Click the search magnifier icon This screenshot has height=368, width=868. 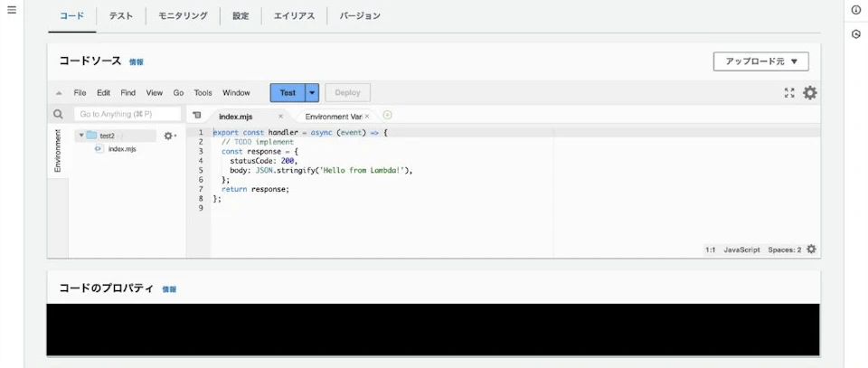58,114
